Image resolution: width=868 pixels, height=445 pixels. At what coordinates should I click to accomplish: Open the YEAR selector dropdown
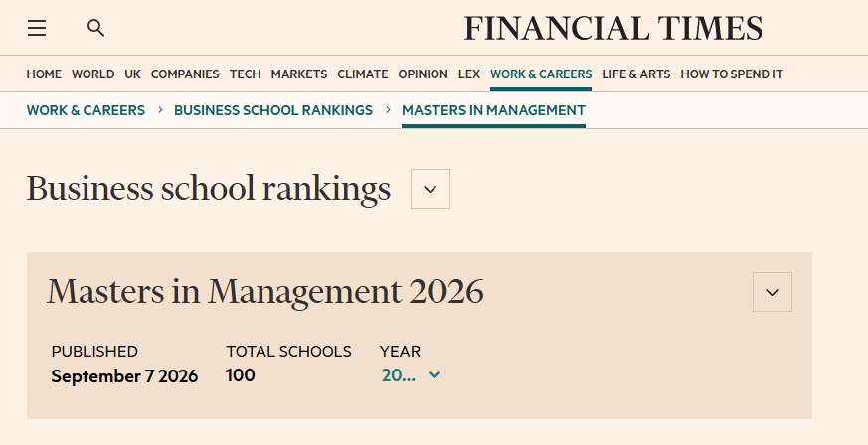[411, 375]
